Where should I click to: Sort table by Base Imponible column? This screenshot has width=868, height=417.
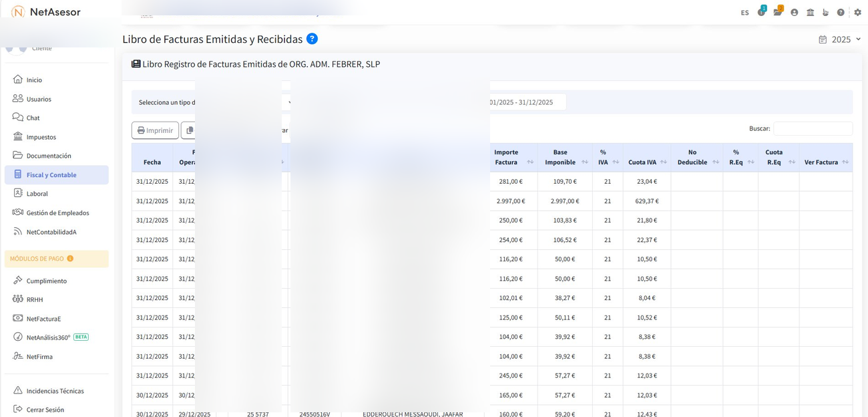pos(584,162)
